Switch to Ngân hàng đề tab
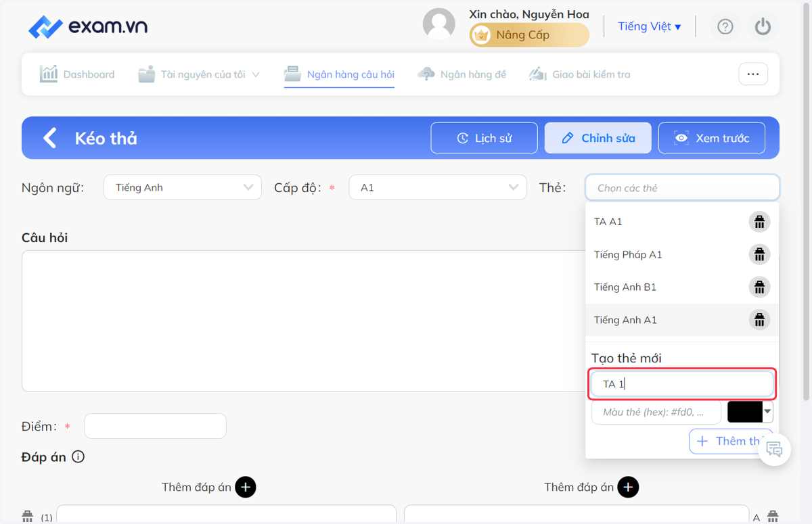 461,74
